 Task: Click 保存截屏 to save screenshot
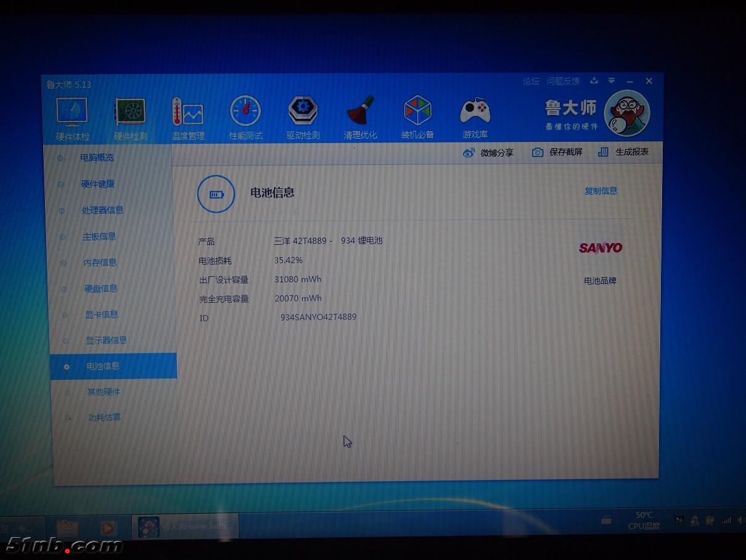[557, 152]
